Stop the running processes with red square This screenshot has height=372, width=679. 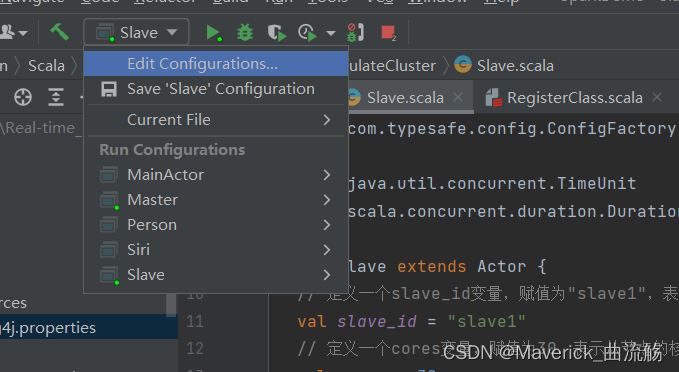click(388, 32)
